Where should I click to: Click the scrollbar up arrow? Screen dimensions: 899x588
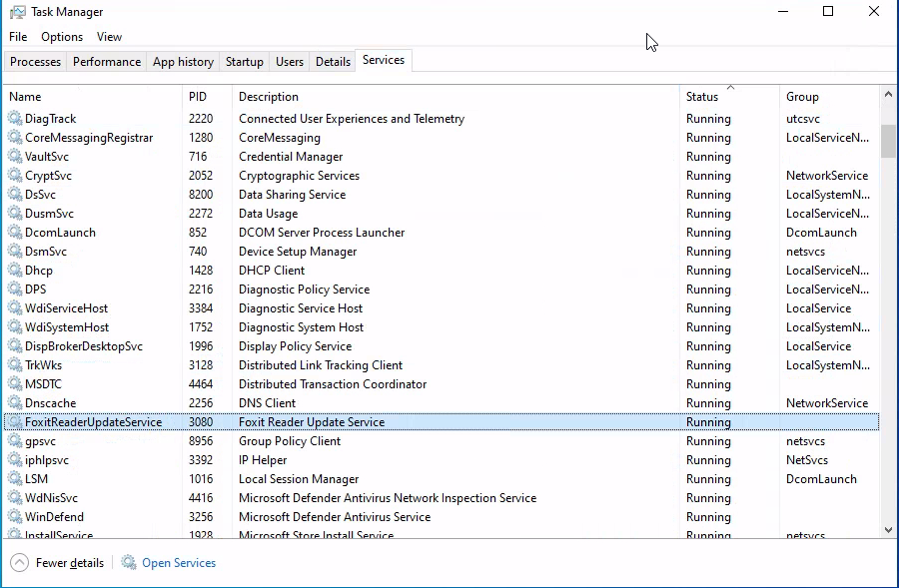pyautogui.click(x=888, y=95)
